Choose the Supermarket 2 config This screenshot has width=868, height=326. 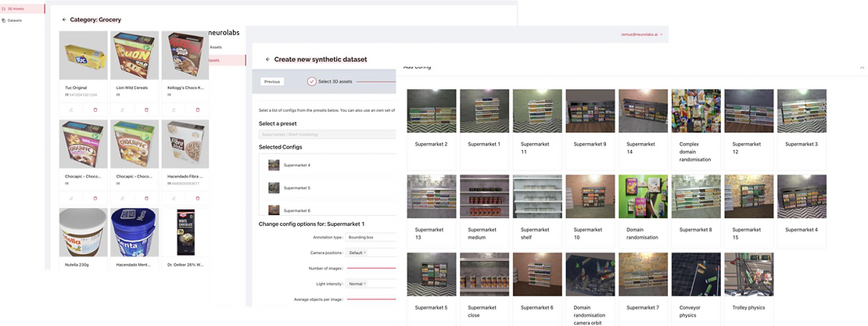pos(431,129)
